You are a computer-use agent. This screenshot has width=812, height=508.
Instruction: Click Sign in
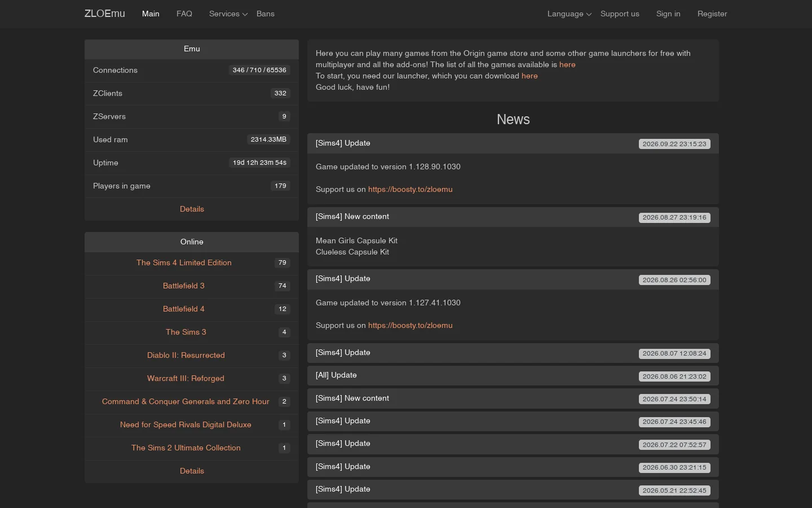click(x=668, y=14)
